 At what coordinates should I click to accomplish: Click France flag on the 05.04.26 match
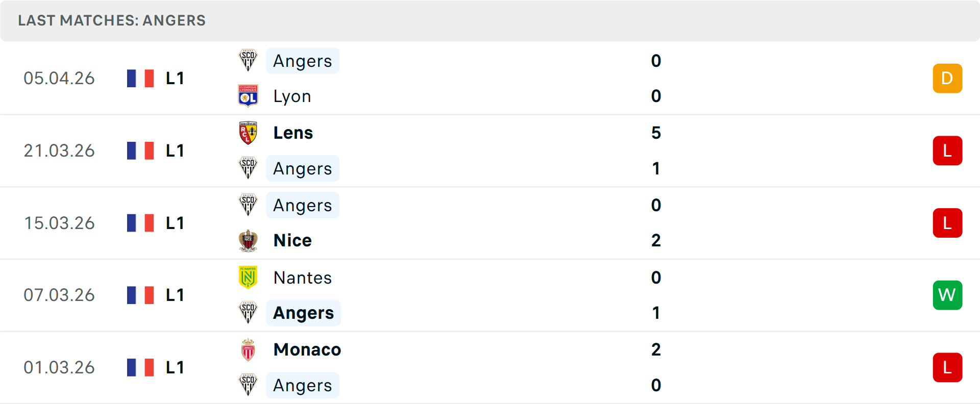click(140, 79)
